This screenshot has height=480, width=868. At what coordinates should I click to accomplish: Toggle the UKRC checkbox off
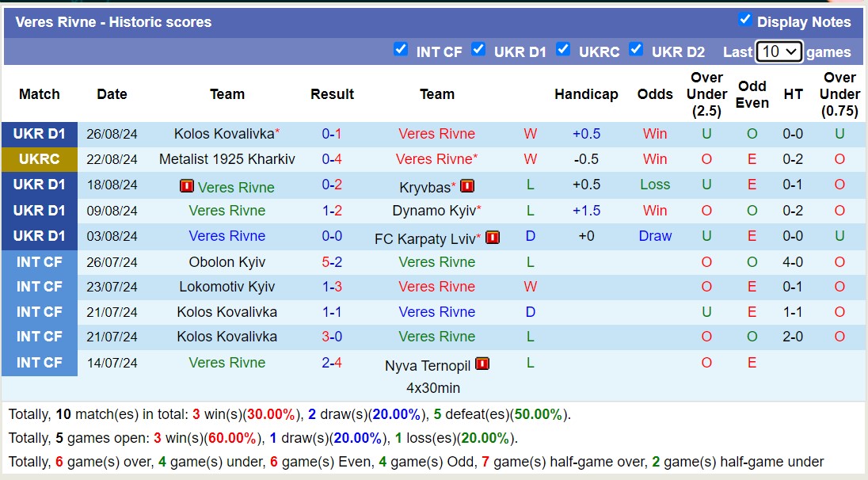563,49
